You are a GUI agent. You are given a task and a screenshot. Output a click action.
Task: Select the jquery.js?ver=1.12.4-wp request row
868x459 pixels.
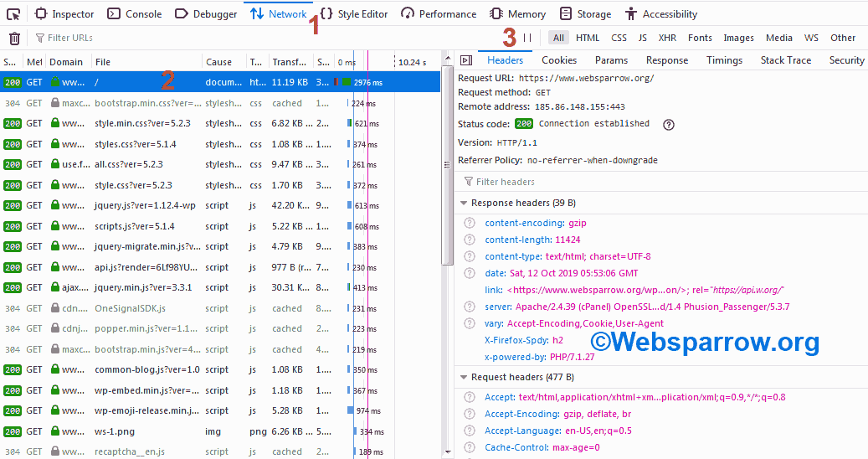[x=145, y=205]
